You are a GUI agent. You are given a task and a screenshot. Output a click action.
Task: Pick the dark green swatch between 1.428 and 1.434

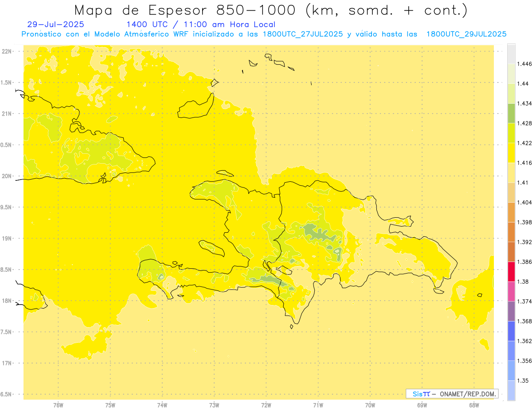(x=511, y=113)
